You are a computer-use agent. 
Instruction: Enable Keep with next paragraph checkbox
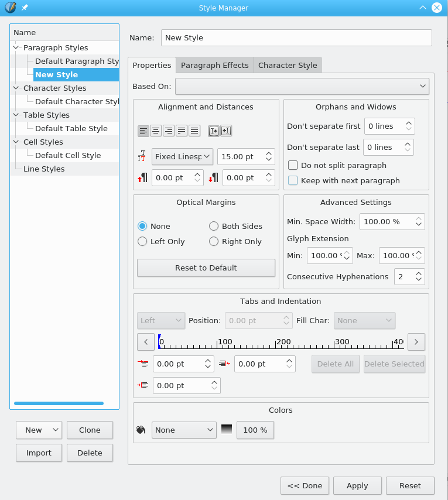tap(293, 180)
